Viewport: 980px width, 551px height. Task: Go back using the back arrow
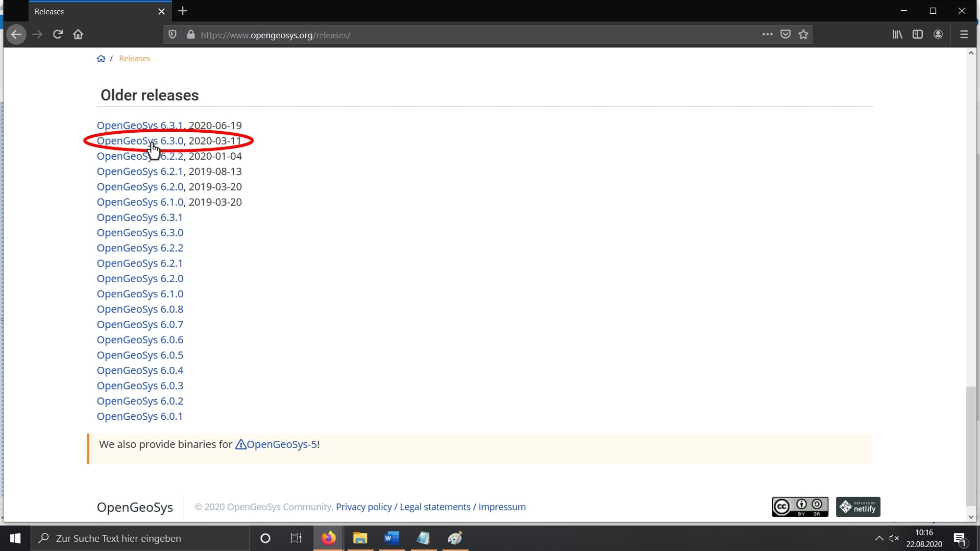point(16,34)
